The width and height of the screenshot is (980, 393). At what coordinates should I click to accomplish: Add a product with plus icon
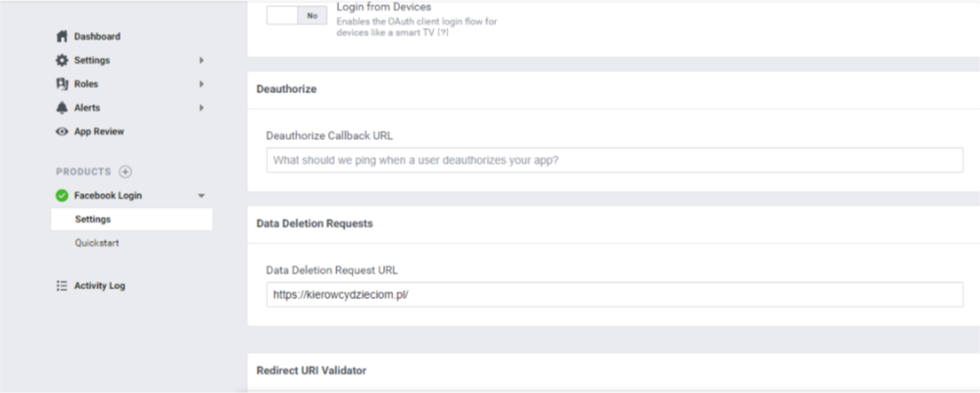tap(125, 172)
